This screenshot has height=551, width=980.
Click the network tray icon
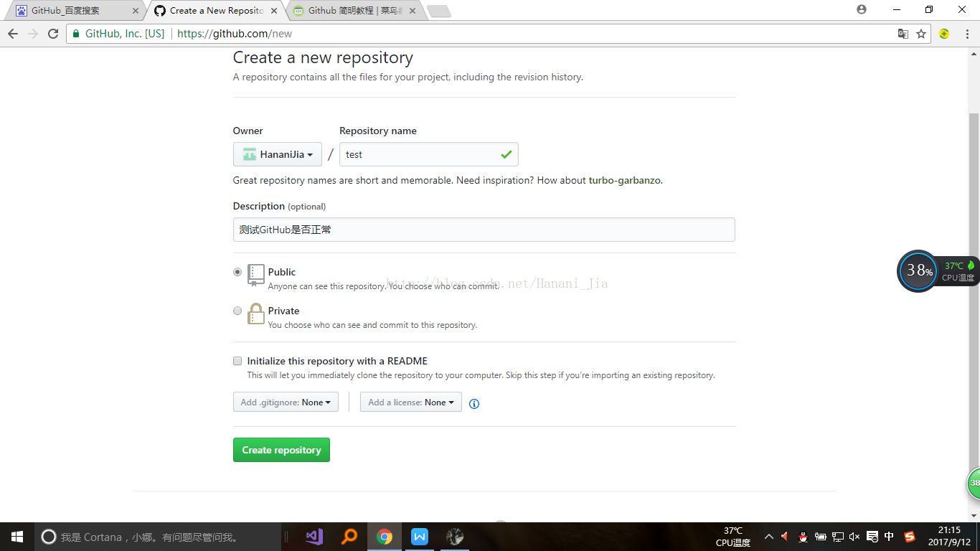pyautogui.click(x=837, y=537)
